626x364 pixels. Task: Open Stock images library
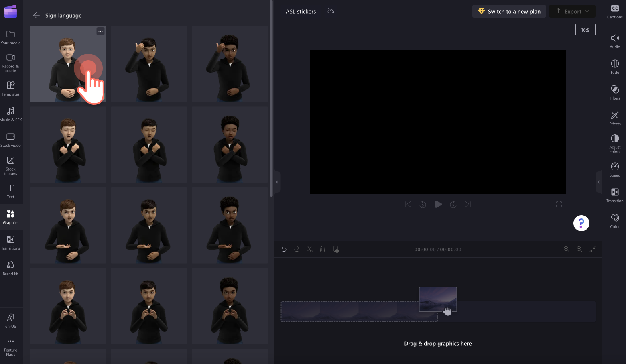(x=11, y=165)
